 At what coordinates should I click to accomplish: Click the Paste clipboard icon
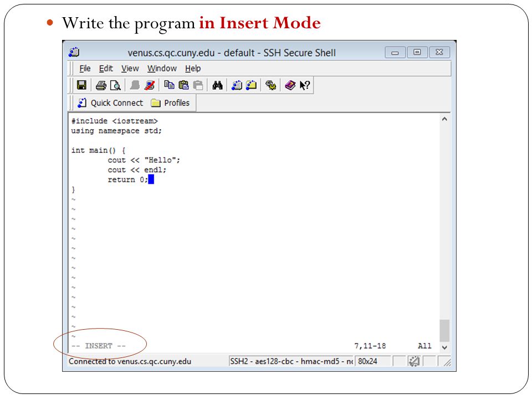coord(183,85)
